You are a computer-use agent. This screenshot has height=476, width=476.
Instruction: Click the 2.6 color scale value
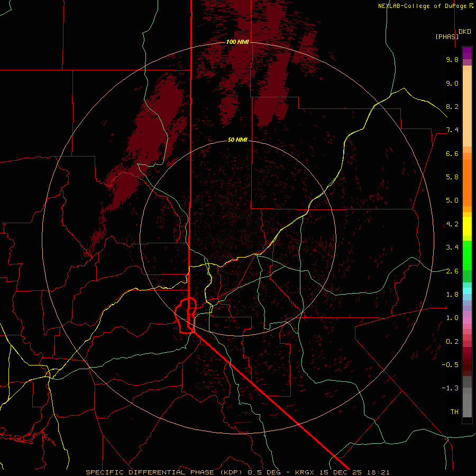(x=452, y=271)
